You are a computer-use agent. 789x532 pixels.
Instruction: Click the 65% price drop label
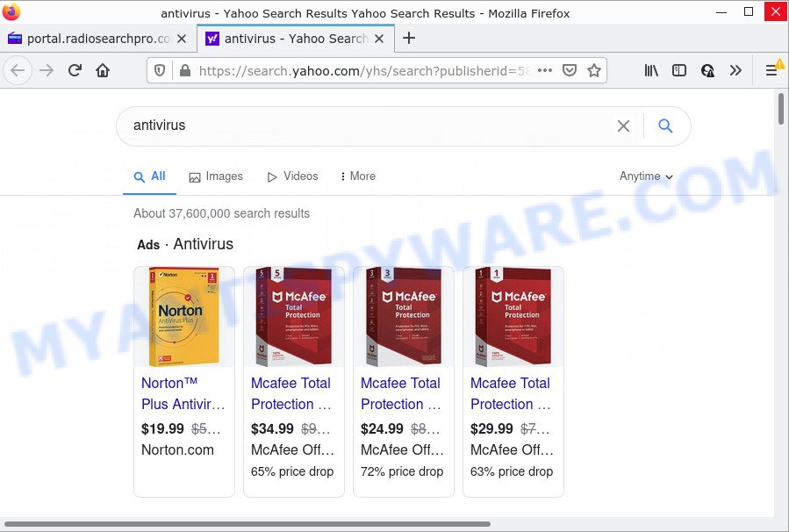point(292,471)
